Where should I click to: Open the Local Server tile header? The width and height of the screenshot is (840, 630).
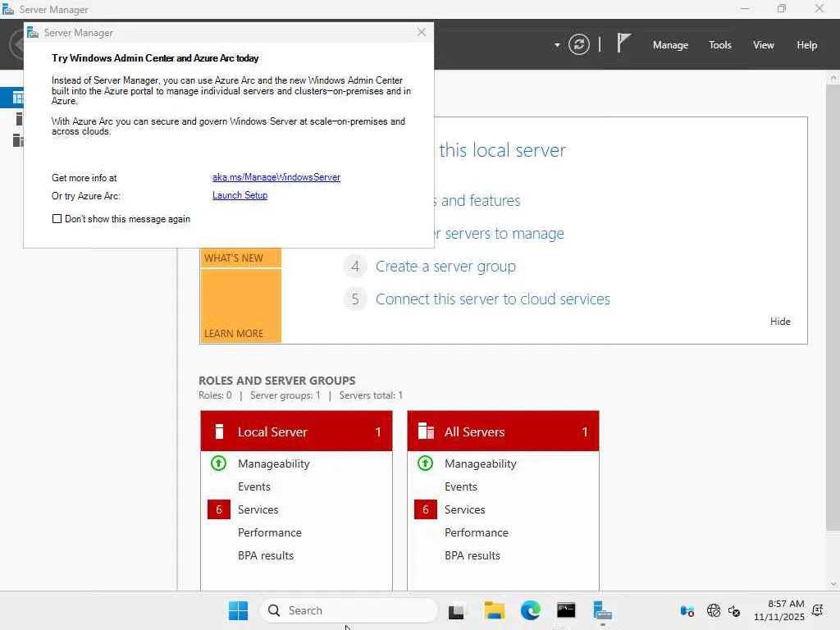[296, 431]
